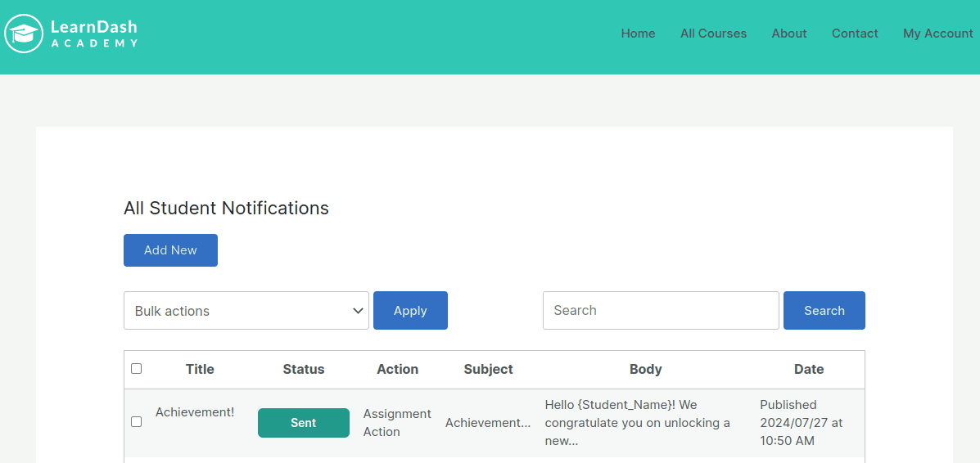Sort by the Status column header
The height and width of the screenshot is (463, 980).
tap(304, 370)
